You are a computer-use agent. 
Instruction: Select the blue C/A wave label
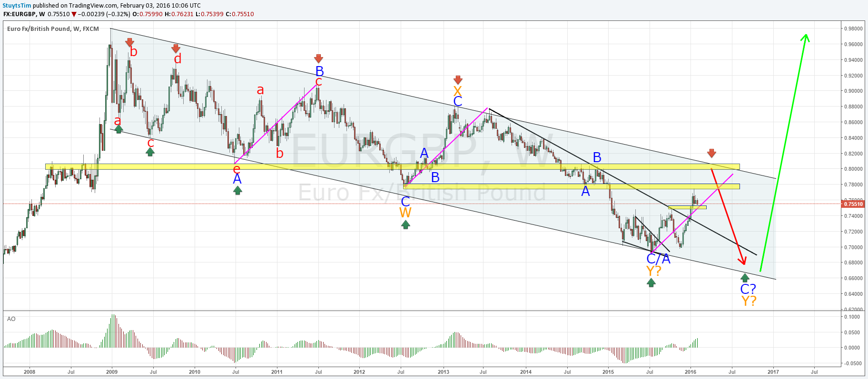(659, 259)
